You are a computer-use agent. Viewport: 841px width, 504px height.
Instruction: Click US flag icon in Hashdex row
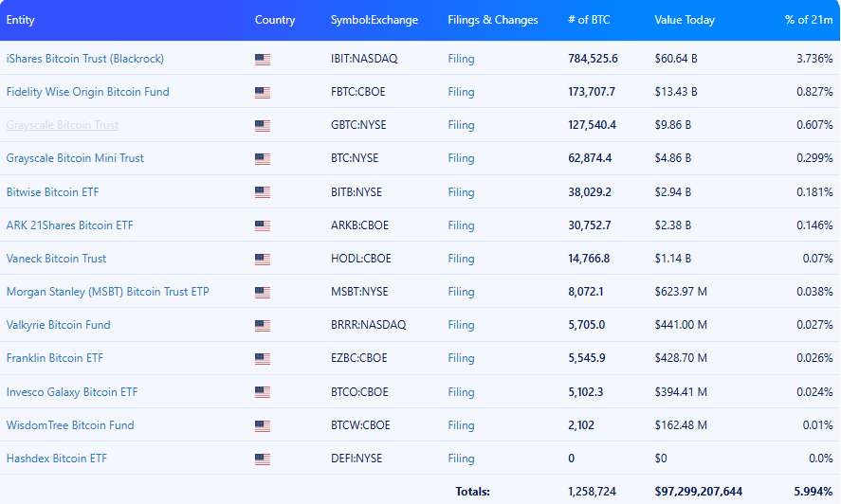pos(263,459)
